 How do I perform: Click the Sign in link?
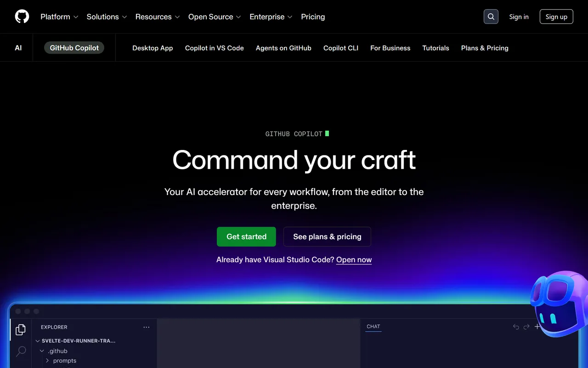tap(519, 17)
